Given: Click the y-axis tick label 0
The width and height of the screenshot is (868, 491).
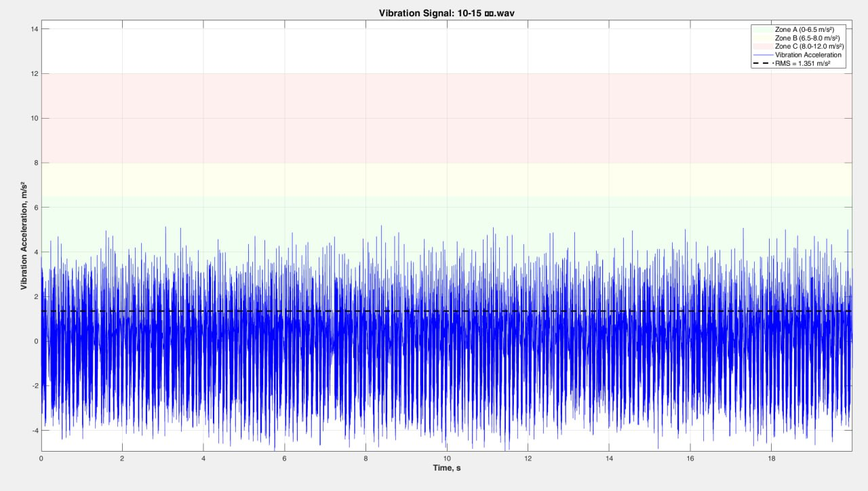Looking at the screenshot, I should (35, 341).
